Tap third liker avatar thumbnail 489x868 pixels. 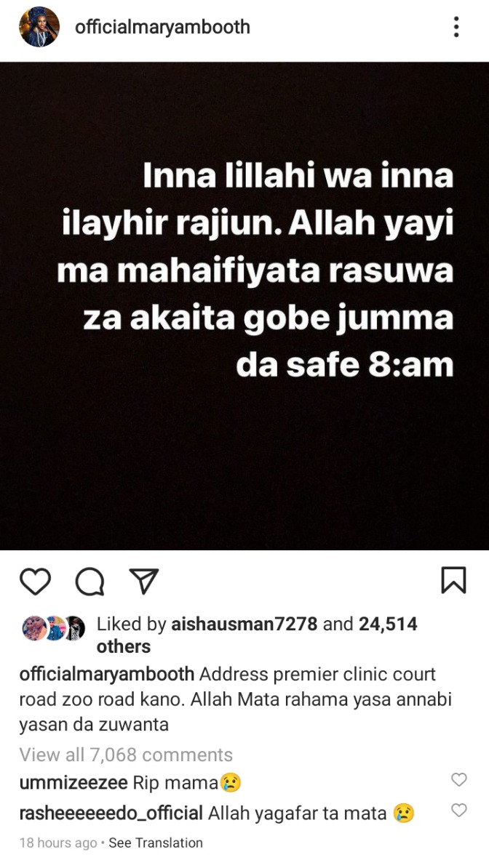(74, 628)
